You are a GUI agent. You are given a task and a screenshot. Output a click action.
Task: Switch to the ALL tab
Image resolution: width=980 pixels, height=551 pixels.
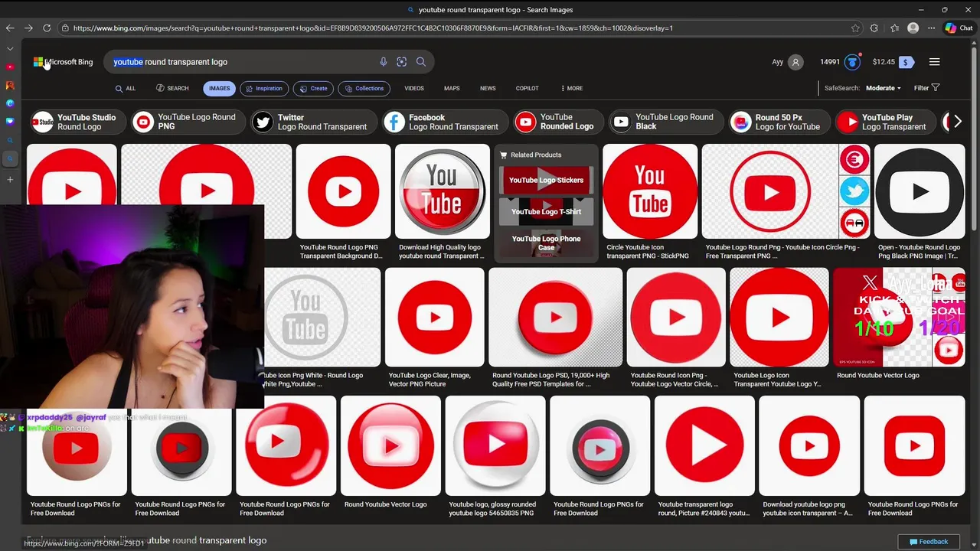(x=126, y=88)
